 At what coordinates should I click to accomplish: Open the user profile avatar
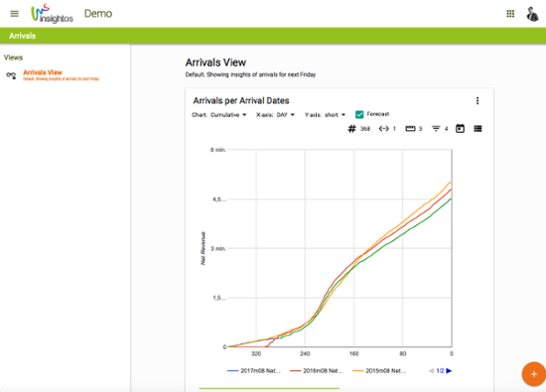(532, 14)
